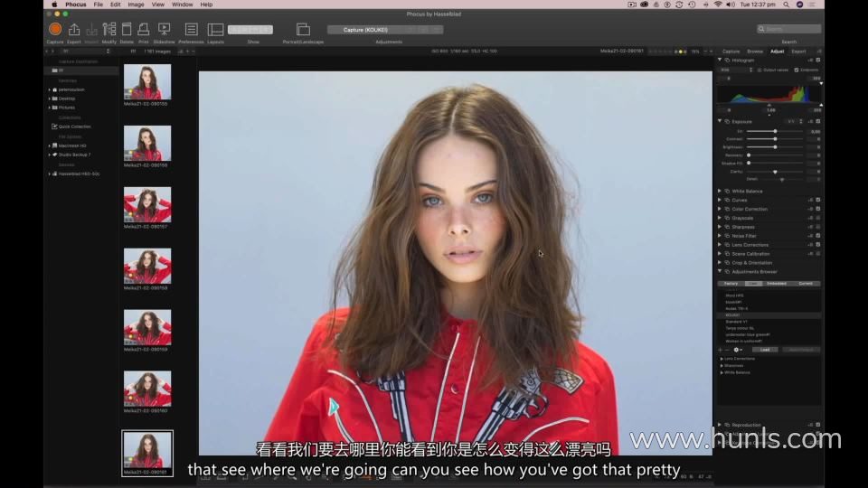Click the White Balance tool stack icon
The width and height of the screenshot is (868, 488).
[727, 192]
